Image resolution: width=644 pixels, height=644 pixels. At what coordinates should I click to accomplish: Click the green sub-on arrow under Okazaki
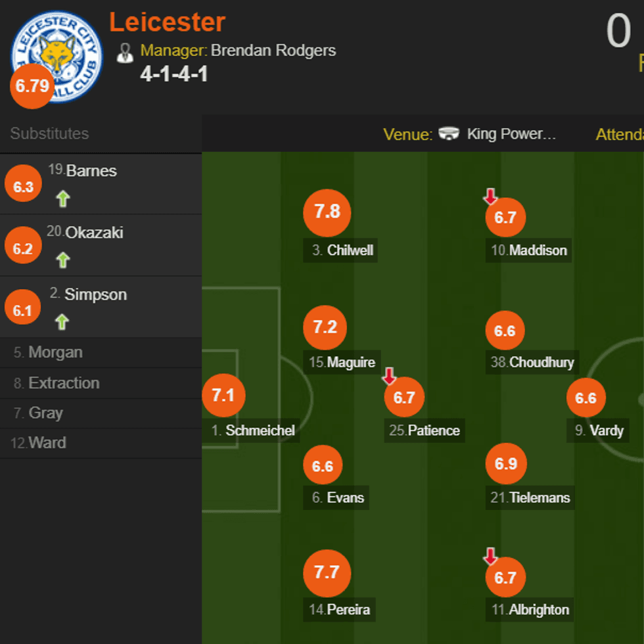(63, 260)
